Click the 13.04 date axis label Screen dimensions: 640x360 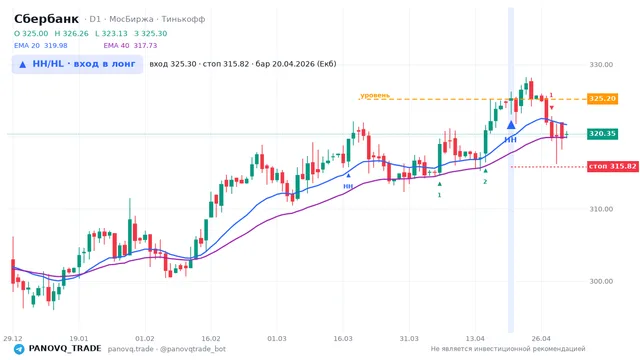pyautogui.click(x=475, y=339)
